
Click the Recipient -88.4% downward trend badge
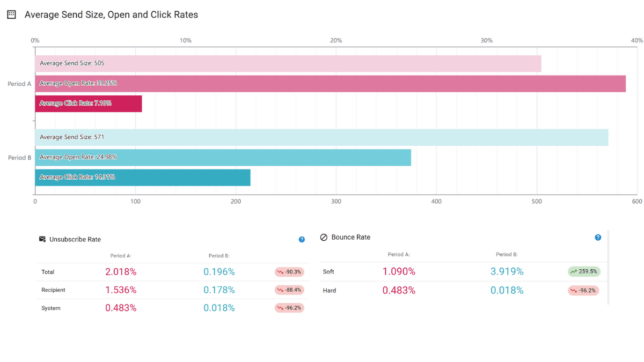290,290
